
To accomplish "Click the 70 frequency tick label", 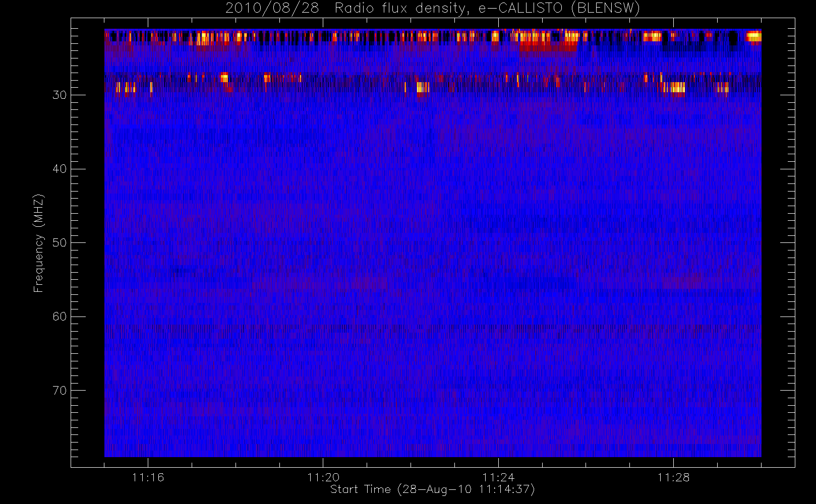I will pyautogui.click(x=60, y=391).
